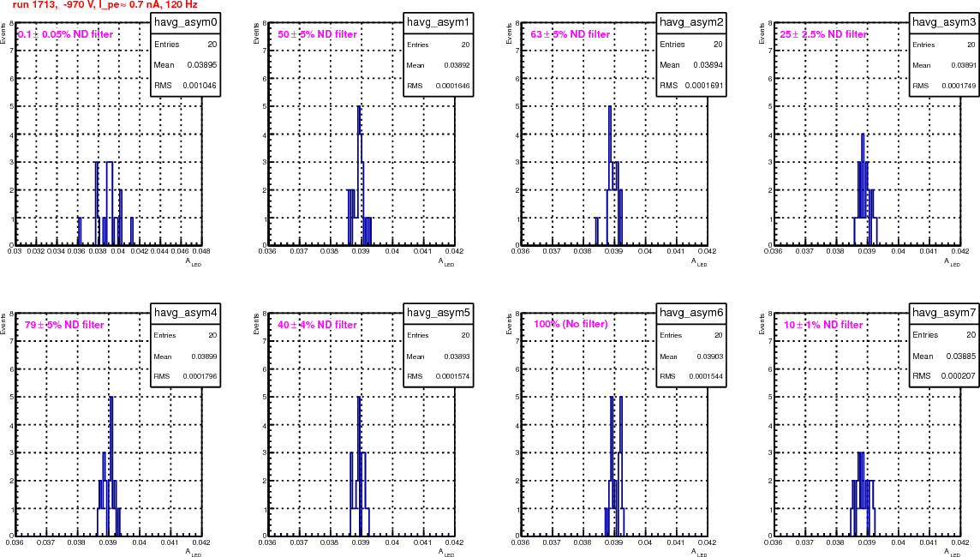980x557 pixels.
Task: Pick the Mean value 0.03885
Action: click(x=960, y=356)
